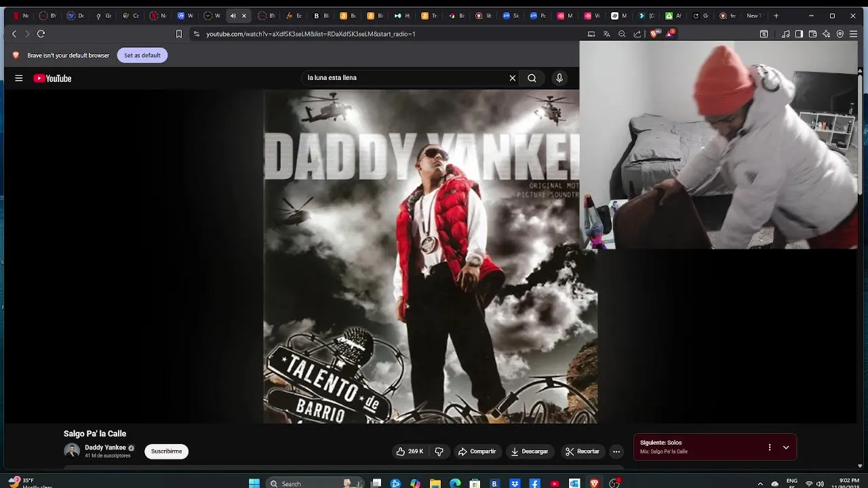The image size is (868, 488).
Task: Open the 35°F weather widget
Action: (x=31, y=483)
